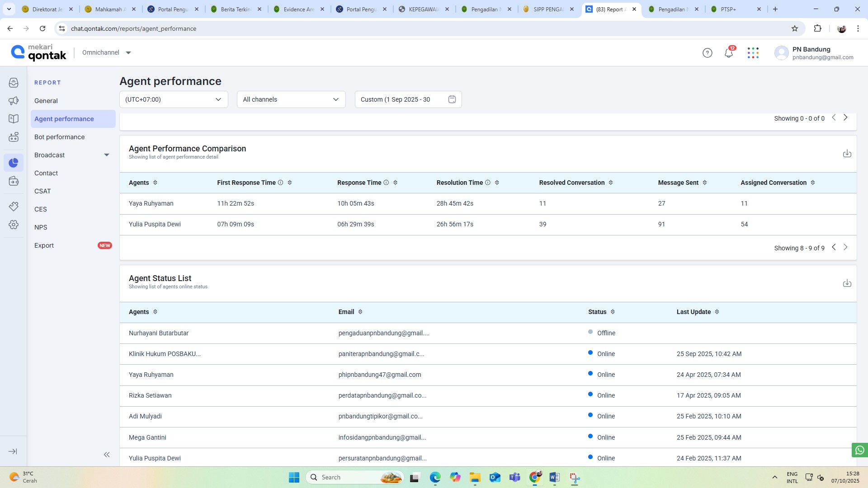868x488 pixels.
Task: Click the floating WhatsApp icon
Action: (859, 450)
